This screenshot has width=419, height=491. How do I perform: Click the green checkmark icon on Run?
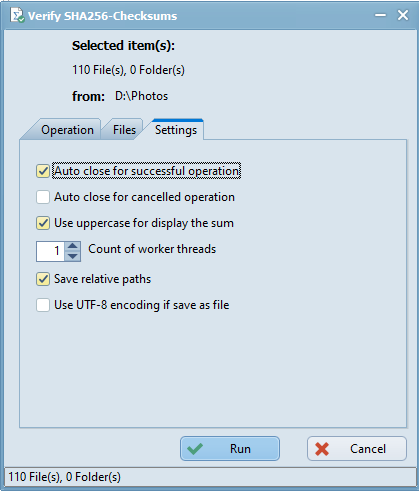coord(195,449)
